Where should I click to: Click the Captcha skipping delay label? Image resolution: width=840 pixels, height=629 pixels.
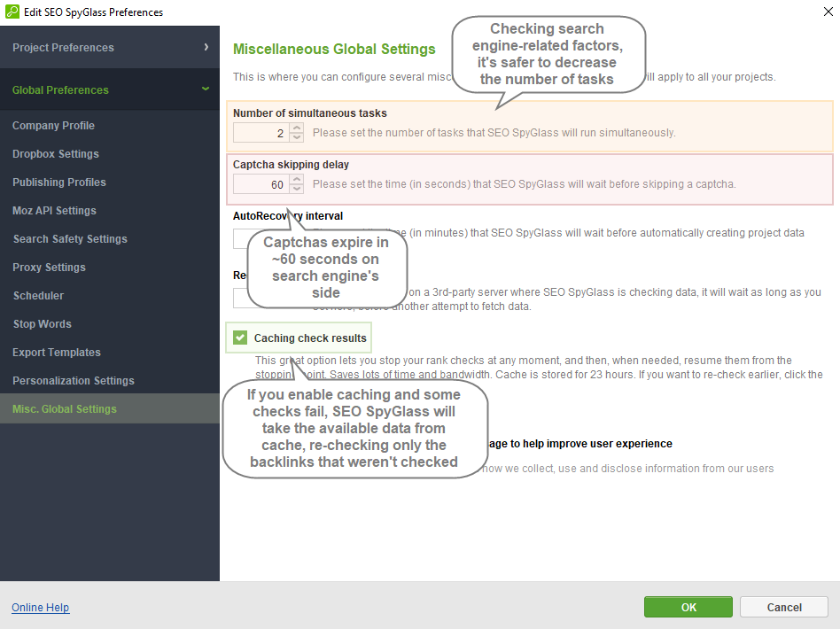tap(291, 165)
